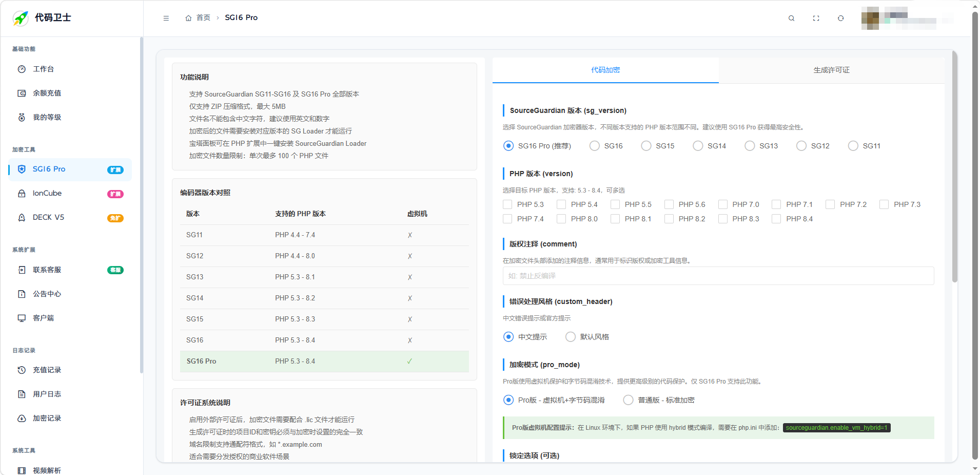The image size is (980, 475).
Task: Click the 余额充值 wallet icon
Action: pos(22,93)
